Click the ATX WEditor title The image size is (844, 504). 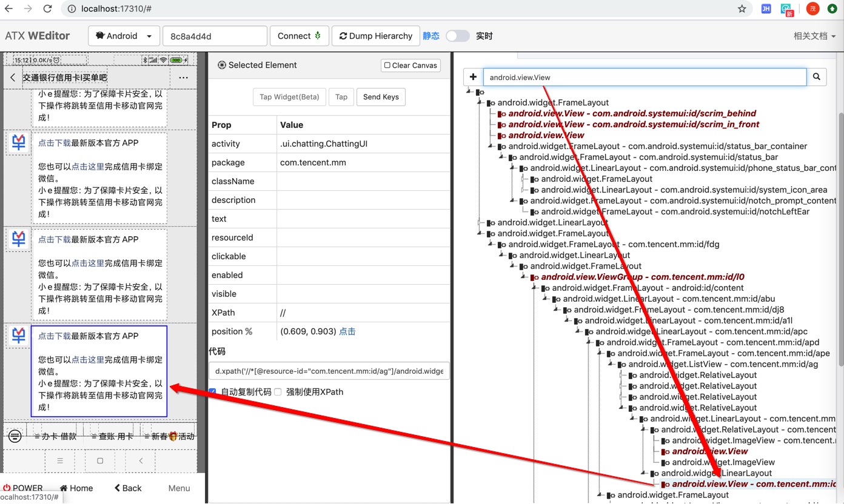pos(38,36)
